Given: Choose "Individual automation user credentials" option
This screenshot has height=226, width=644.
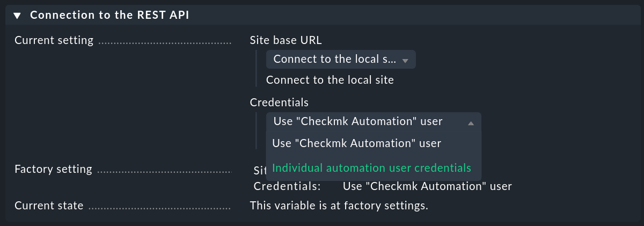Looking at the screenshot, I should coord(371,168).
